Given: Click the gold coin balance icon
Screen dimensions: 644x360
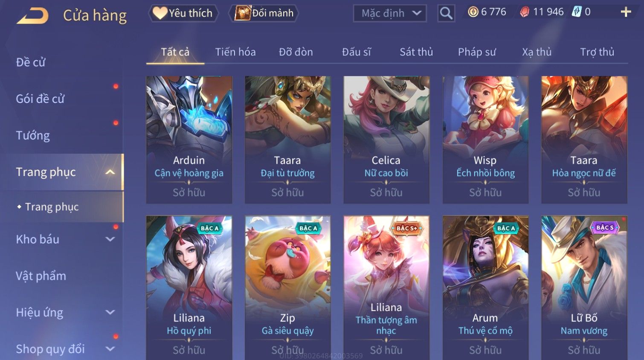Looking at the screenshot, I should click(x=473, y=12).
